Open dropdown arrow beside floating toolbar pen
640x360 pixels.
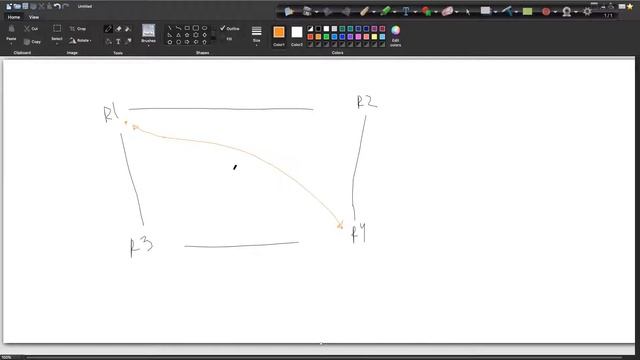(x=374, y=12)
